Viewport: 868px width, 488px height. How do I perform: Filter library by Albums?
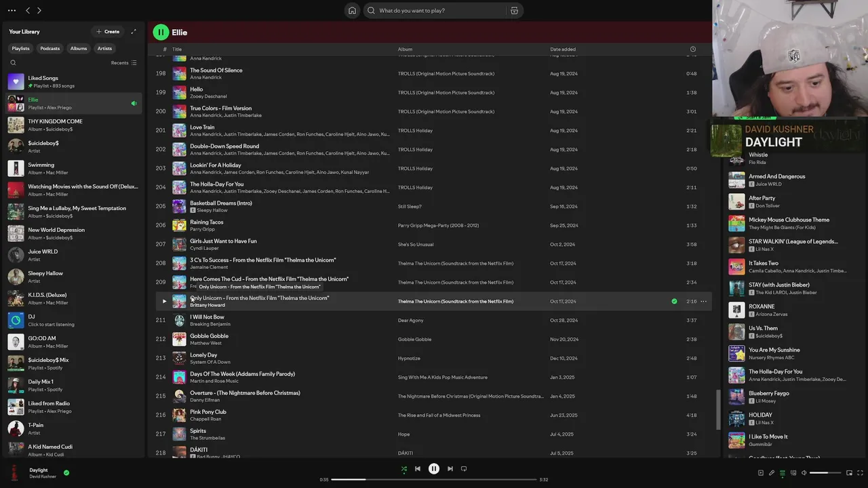tap(79, 48)
